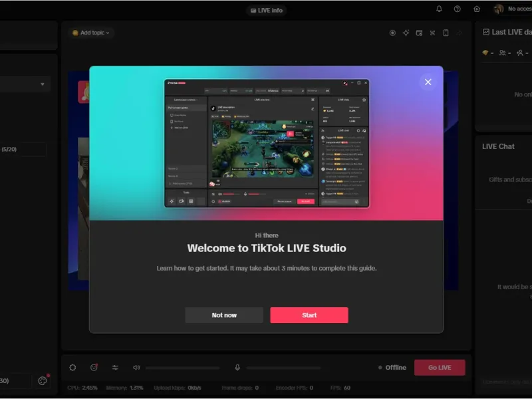Open the LIVE info panel

click(267, 11)
